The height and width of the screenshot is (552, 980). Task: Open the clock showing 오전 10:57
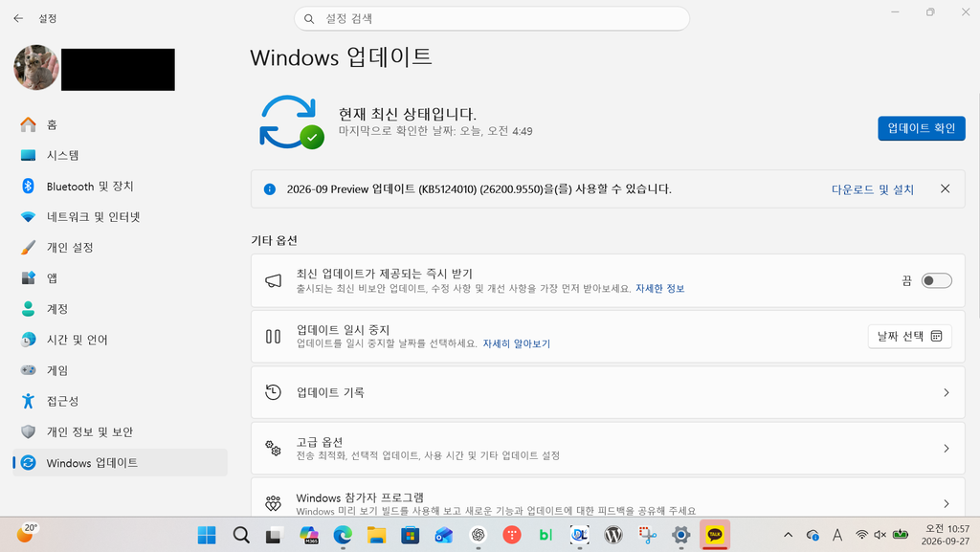(x=945, y=535)
